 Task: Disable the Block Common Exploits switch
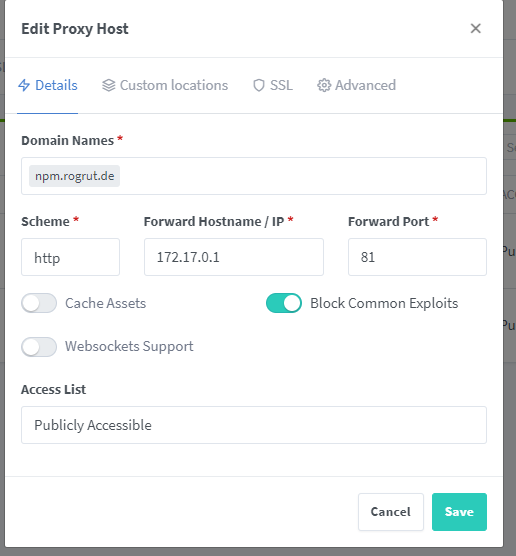tap(284, 303)
